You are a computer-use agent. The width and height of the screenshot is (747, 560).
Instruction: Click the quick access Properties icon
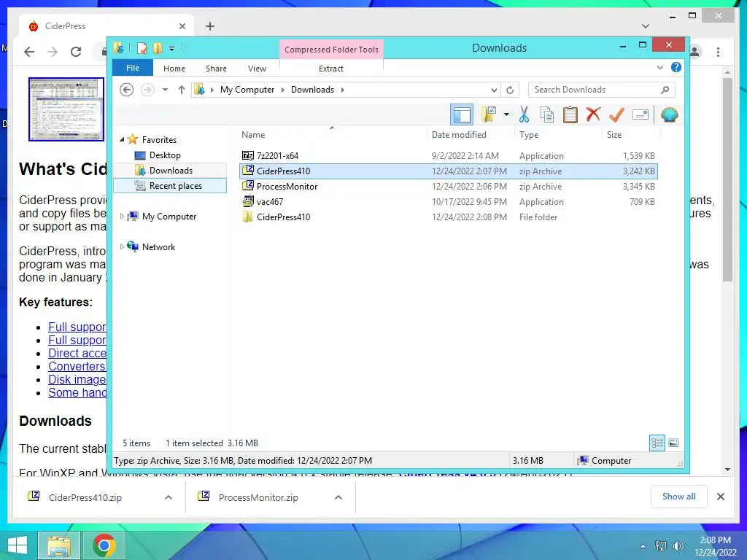coord(142,48)
